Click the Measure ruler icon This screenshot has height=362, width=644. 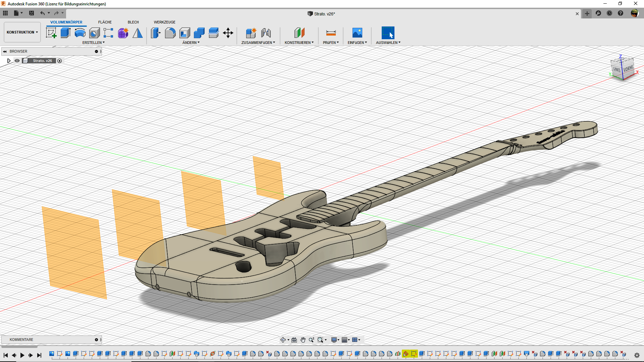(331, 33)
